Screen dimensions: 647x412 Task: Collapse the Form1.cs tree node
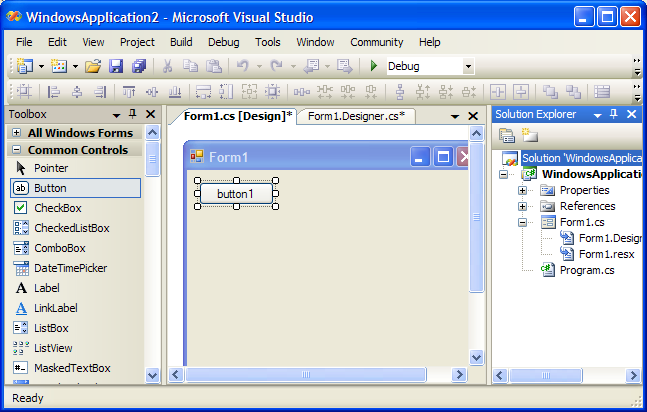click(522, 223)
